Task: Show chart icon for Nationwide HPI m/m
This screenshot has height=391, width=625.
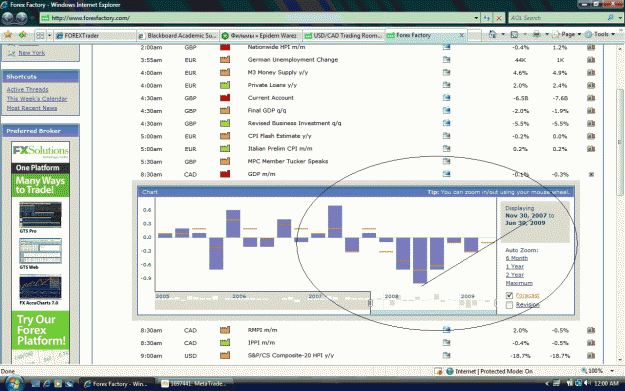Action: 591,47
